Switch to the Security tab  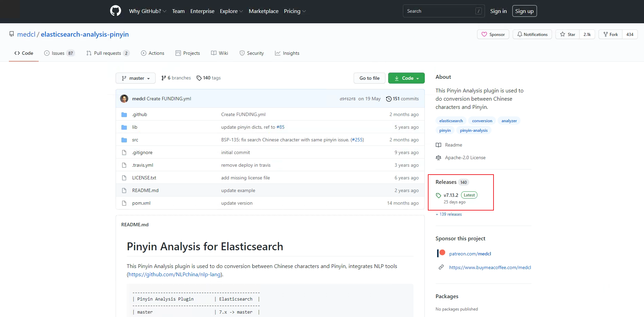tap(251, 53)
